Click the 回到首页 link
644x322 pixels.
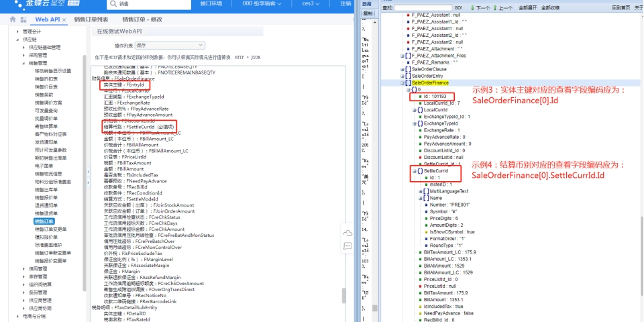621,8
